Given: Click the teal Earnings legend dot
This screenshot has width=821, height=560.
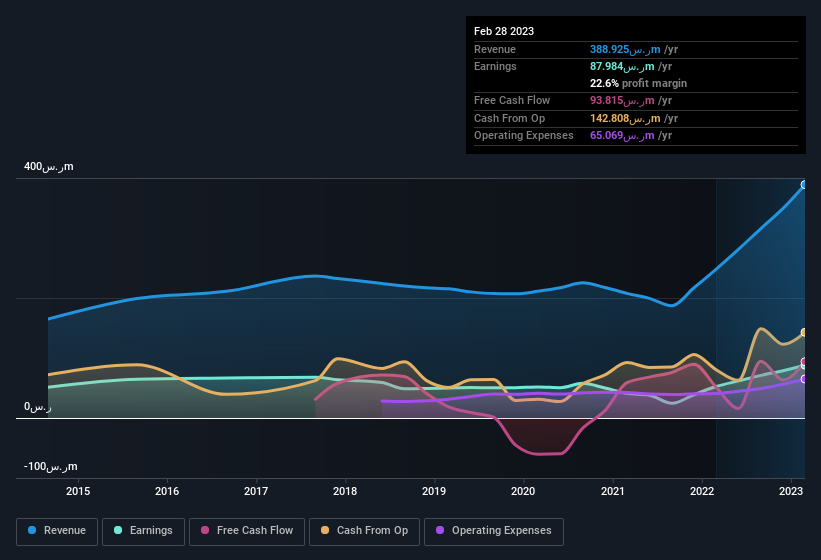Looking at the screenshot, I should tap(118, 530).
